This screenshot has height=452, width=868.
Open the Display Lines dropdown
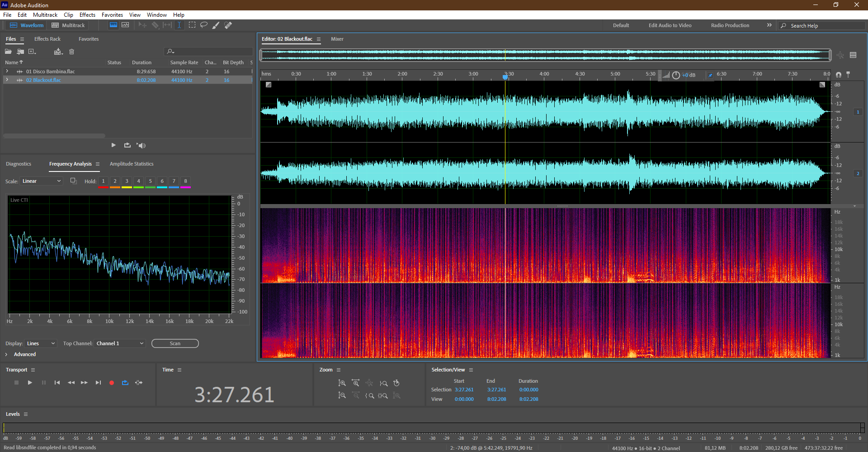[x=41, y=343]
